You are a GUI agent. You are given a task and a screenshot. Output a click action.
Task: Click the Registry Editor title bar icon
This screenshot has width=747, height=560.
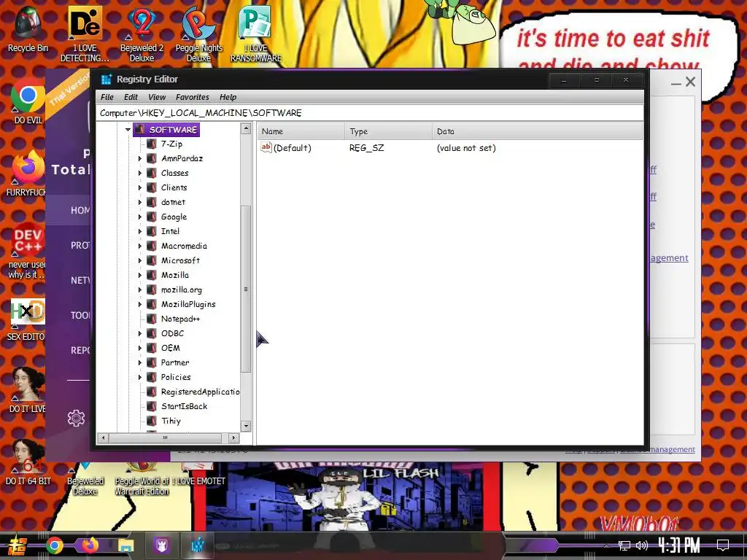(x=106, y=79)
